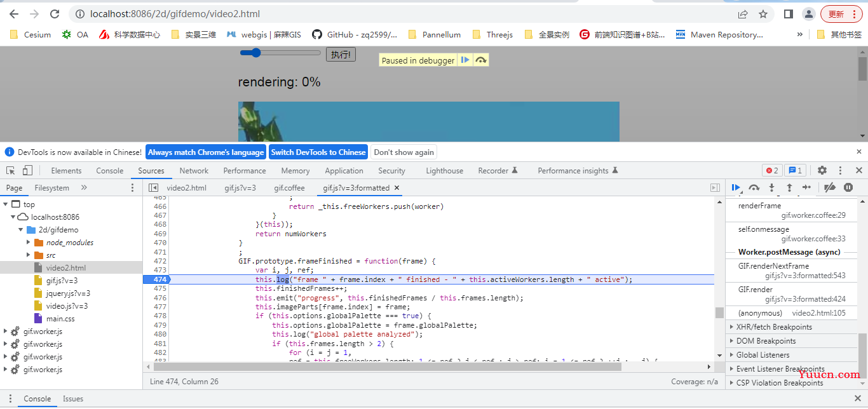Toggle pause on exceptions
The height and width of the screenshot is (409, 868).
848,187
